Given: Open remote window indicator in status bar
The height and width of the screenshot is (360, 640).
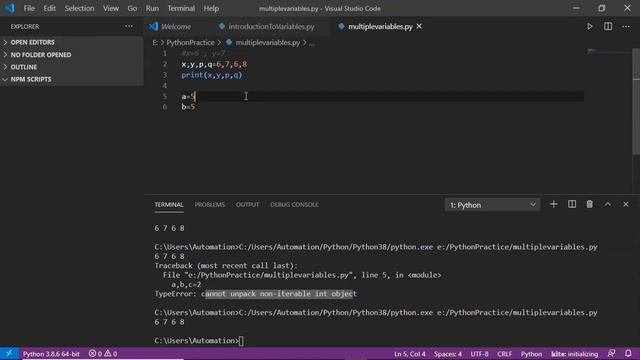Looking at the screenshot, I should (9, 353).
